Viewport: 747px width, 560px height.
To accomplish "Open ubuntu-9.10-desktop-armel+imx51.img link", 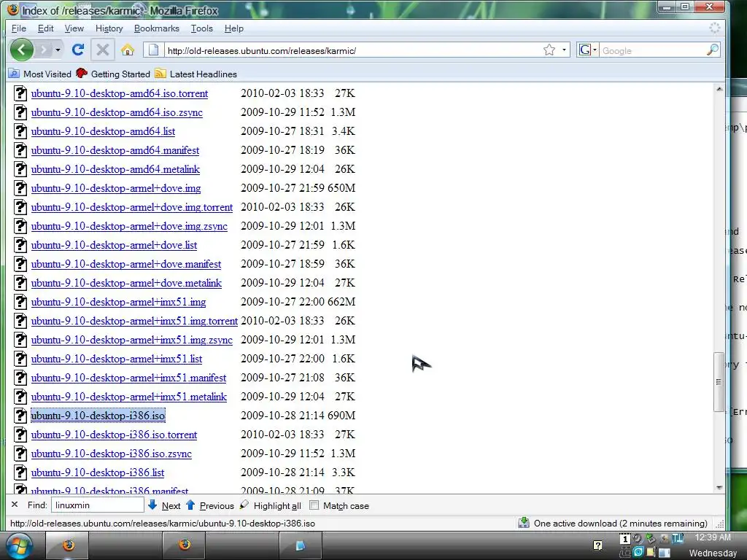I will click(x=119, y=302).
